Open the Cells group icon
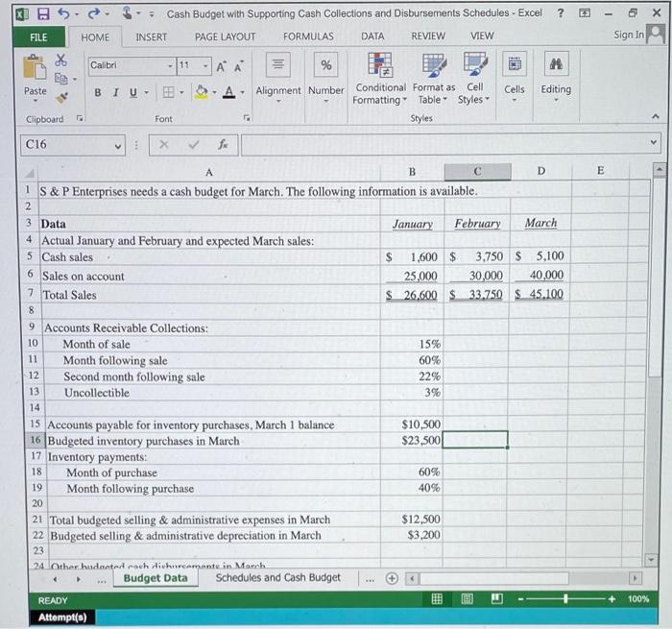Viewport: 672px width, 629px height. (x=515, y=64)
